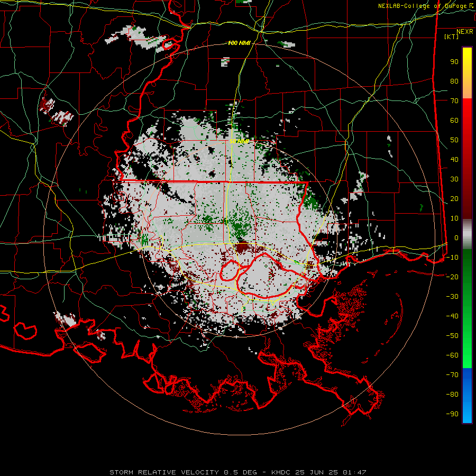Click the 50 value on the velocity scale
The image size is (476, 476).
tap(454, 140)
